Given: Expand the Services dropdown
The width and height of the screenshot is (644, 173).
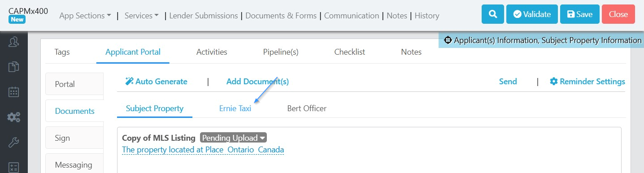Looking at the screenshot, I should pos(142,16).
